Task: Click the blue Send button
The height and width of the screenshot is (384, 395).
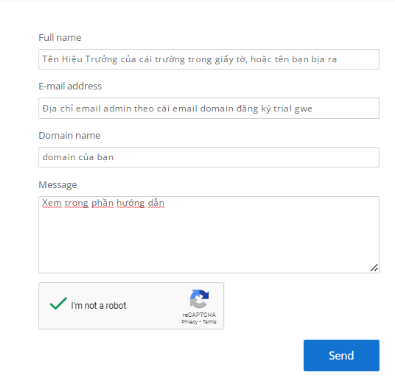Action: (x=341, y=355)
